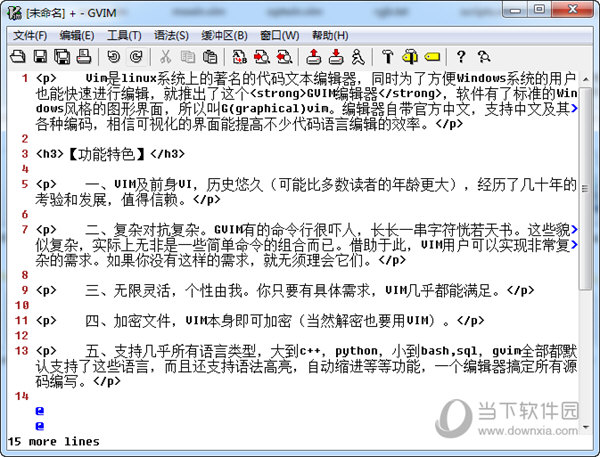
Task: Click the Build Tags icon
Action: (409, 57)
